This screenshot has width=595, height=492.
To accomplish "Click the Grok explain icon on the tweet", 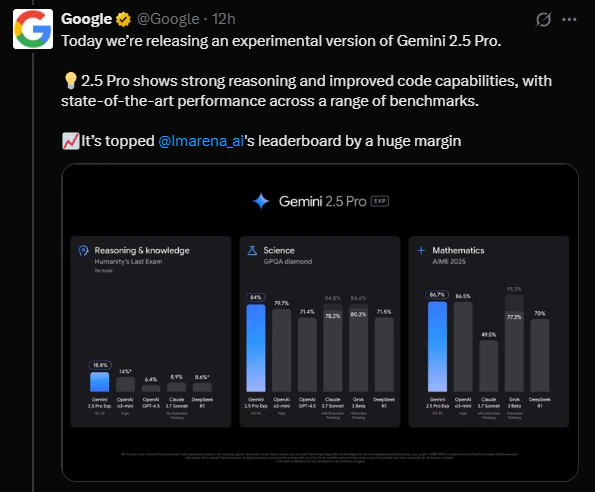I will click(x=543, y=19).
